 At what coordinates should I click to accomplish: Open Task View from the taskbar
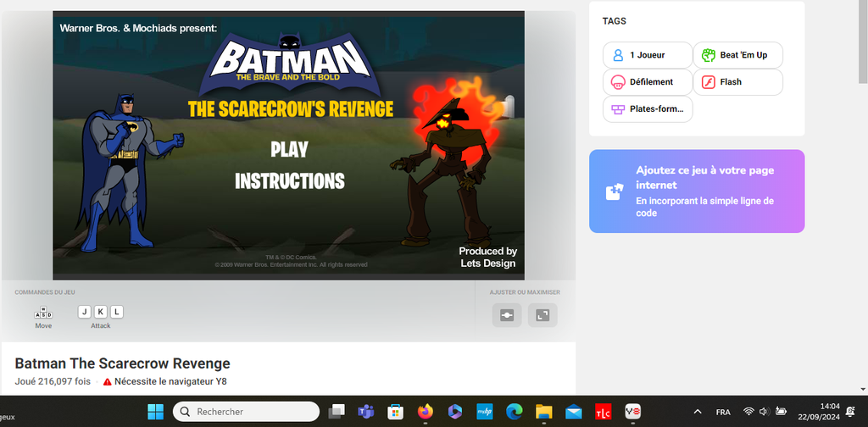[x=337, y=412]
